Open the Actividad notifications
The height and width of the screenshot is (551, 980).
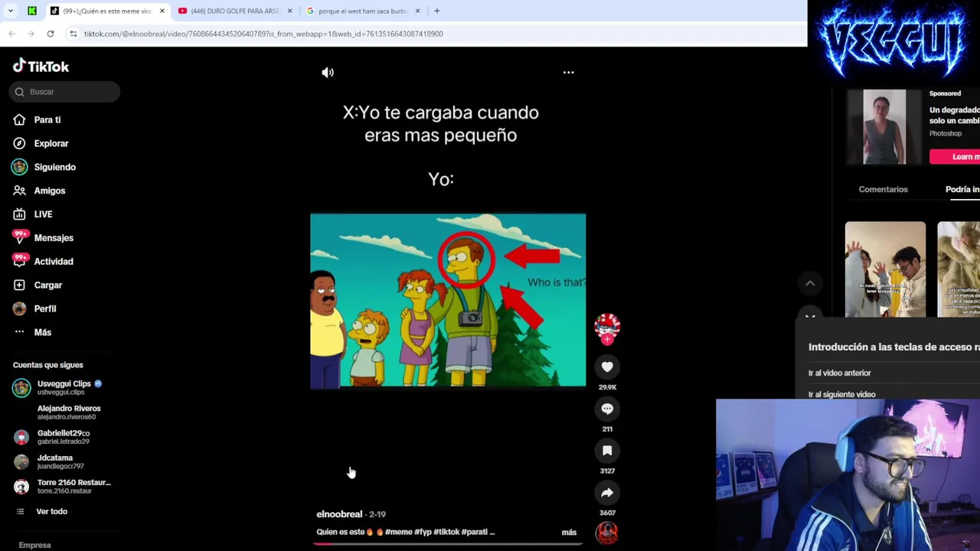click(54, 262)
